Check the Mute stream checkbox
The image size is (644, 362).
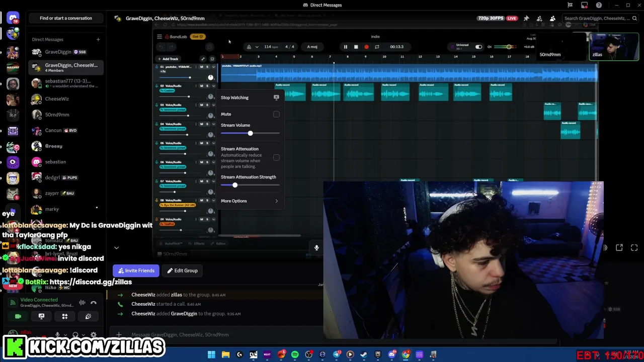click(276, 114)
